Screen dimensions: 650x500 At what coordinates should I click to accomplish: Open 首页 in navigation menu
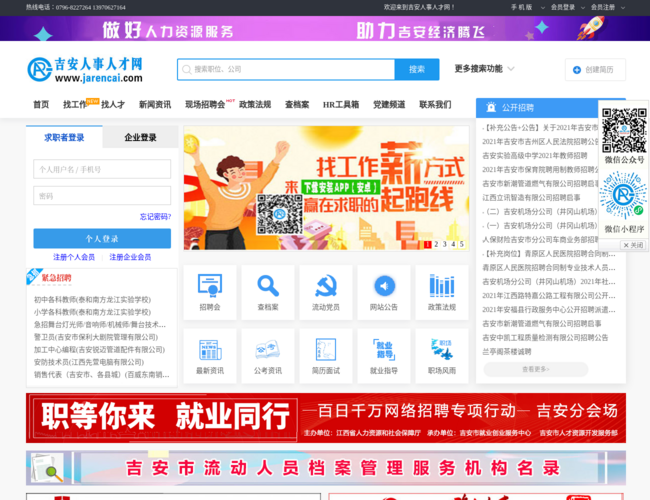(x=41, y=104)
